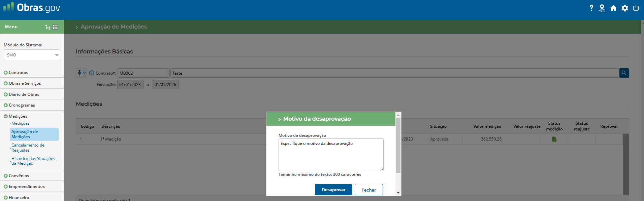Open the Módulo do Sistema dropdown
The image size is (644, 201).
[x=32, y=55]
